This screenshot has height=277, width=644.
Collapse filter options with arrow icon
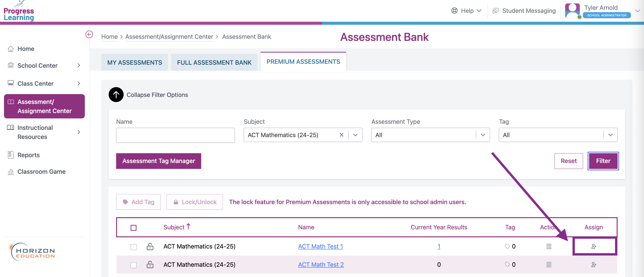116,95
